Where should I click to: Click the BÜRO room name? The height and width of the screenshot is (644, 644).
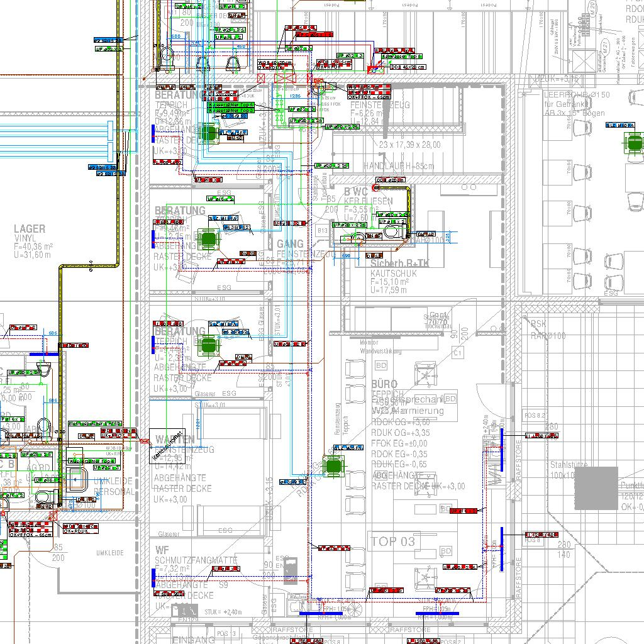click(x=384, y=384)
